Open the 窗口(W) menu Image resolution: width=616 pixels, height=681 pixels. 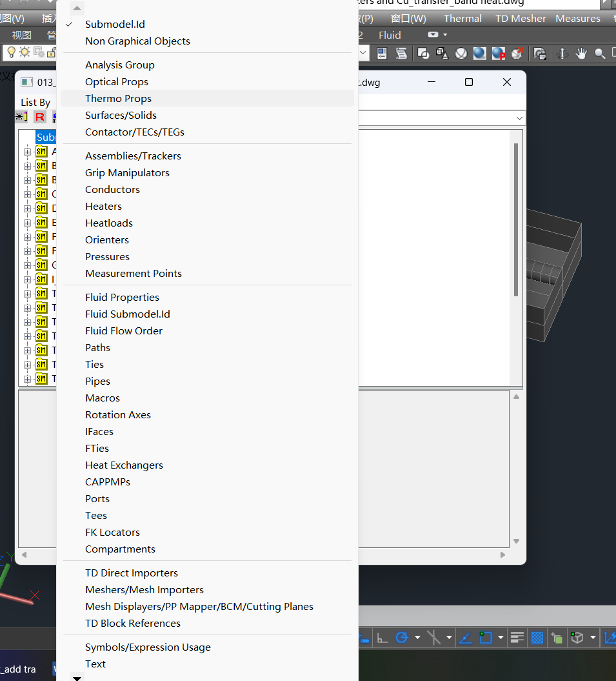click(x=408, y=19)
